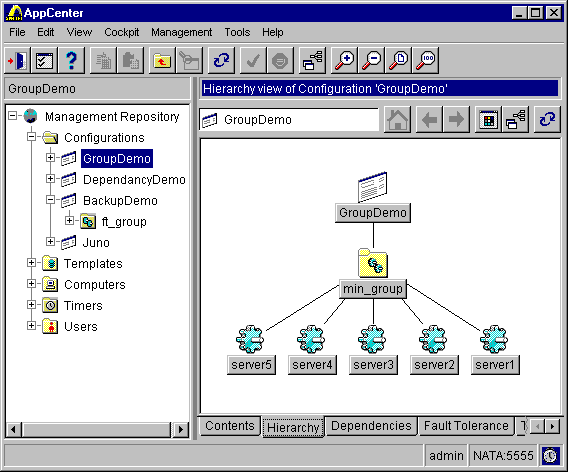
Task: Click the main toolbar hierarchy tree icon
Action: (312, 60)
